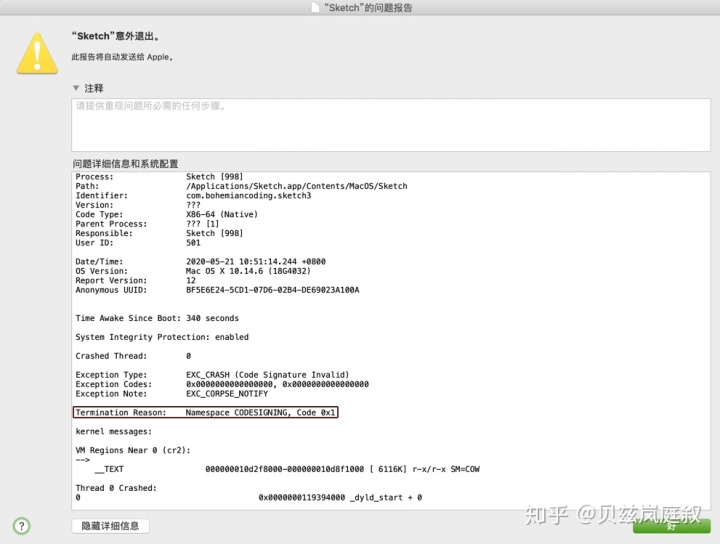
Task: Click the "Sketch"的问题报告 window title
Action: coord(368,8)
